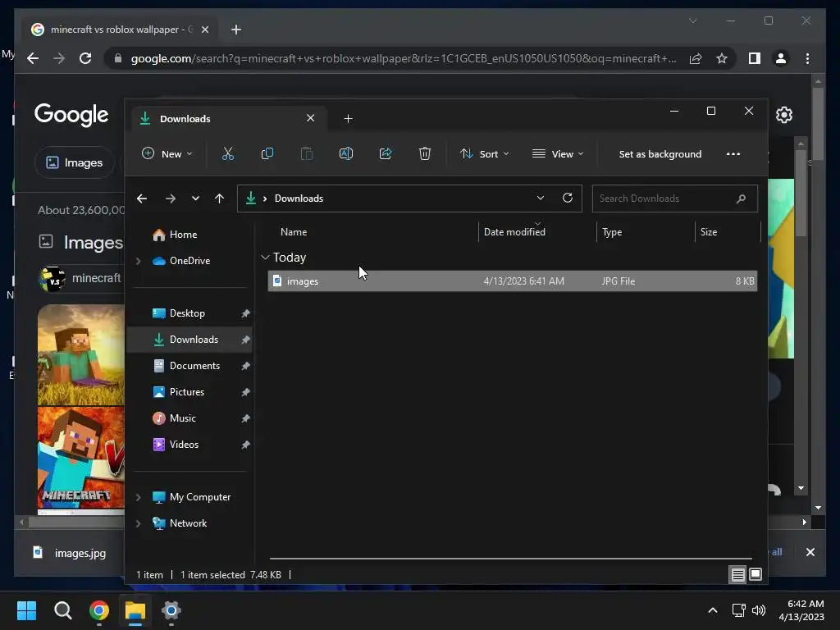
Task: Open Google search settings gear
Action: click(x=783, y=115)
